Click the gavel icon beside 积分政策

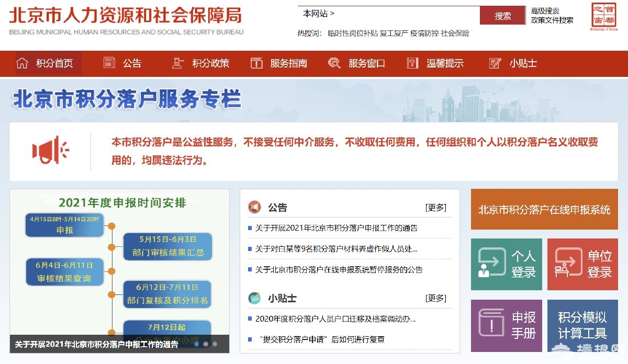coord(178,63)
